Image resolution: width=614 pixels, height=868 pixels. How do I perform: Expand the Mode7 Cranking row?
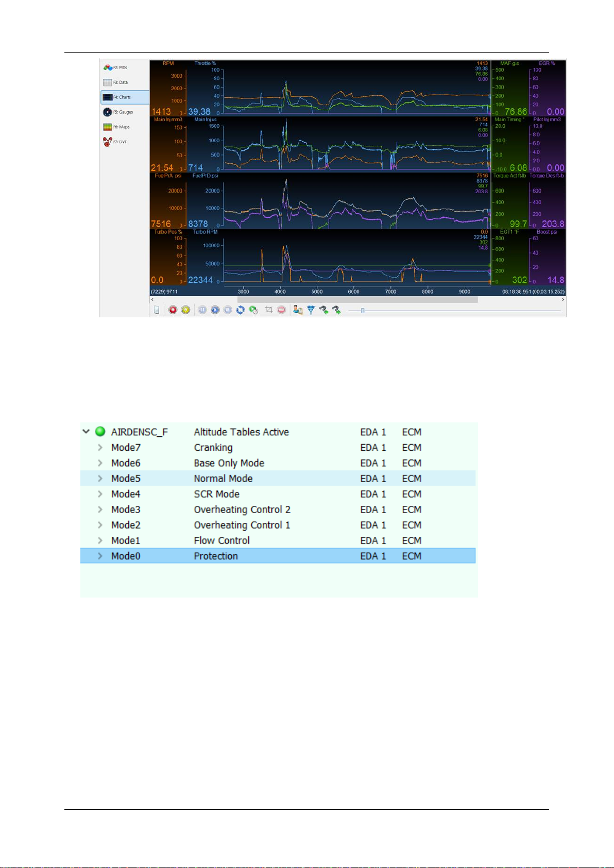pos(100,448)
